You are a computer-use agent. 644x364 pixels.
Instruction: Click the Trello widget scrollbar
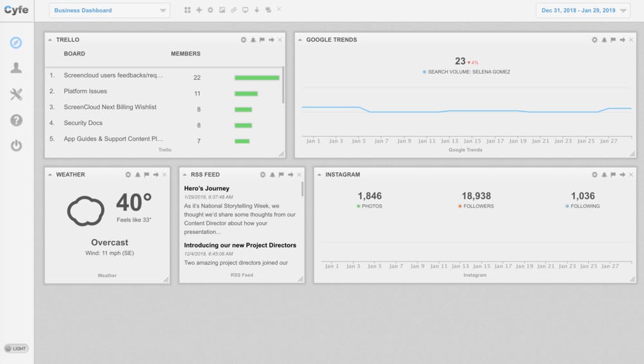coord(283,85)
